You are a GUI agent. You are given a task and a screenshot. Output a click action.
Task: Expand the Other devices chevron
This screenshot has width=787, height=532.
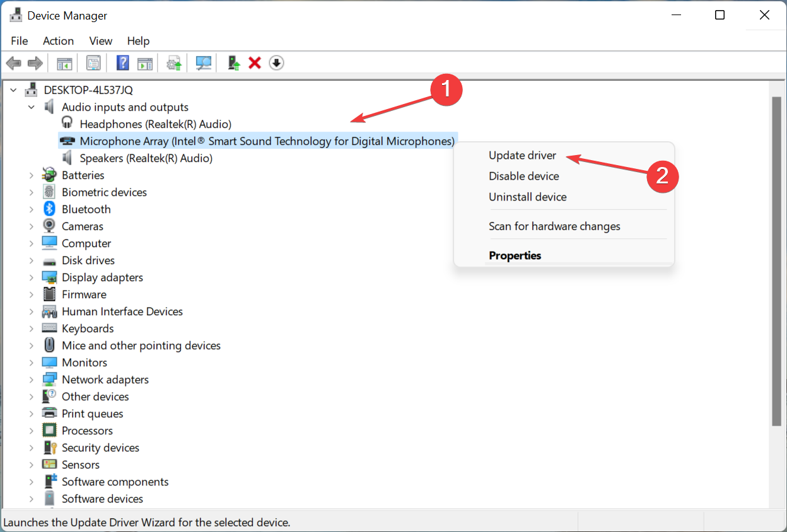[31, 396]
